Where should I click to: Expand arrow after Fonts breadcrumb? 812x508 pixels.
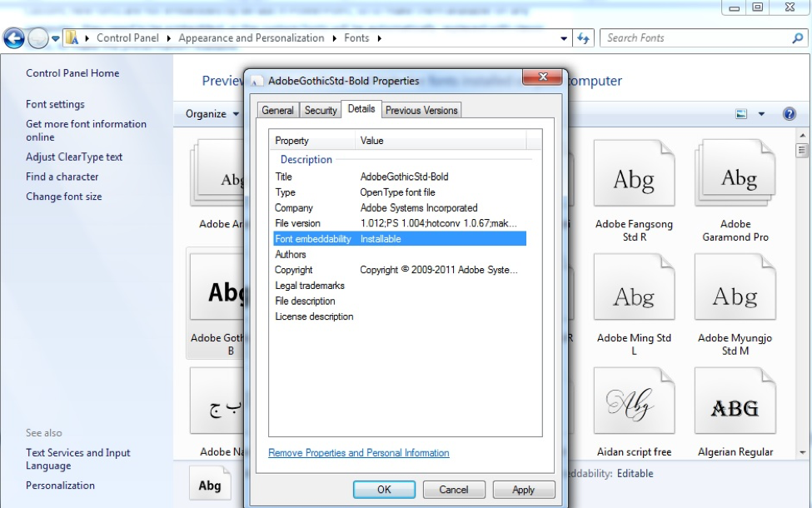tap(380, 38)
